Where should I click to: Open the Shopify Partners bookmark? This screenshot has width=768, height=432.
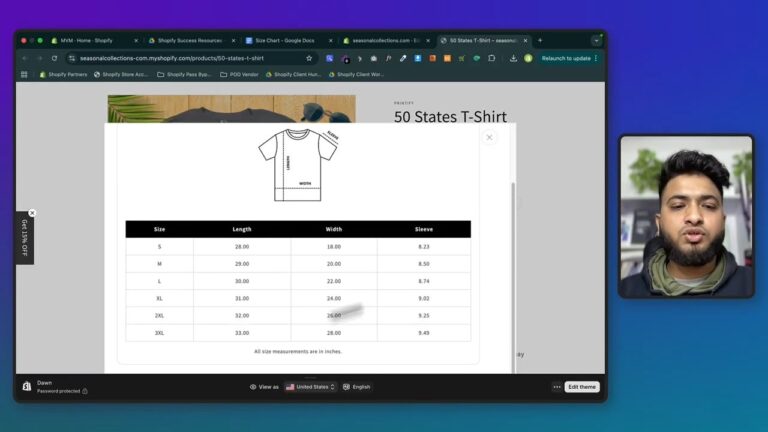pyautogui.click(x=63, y=74)
